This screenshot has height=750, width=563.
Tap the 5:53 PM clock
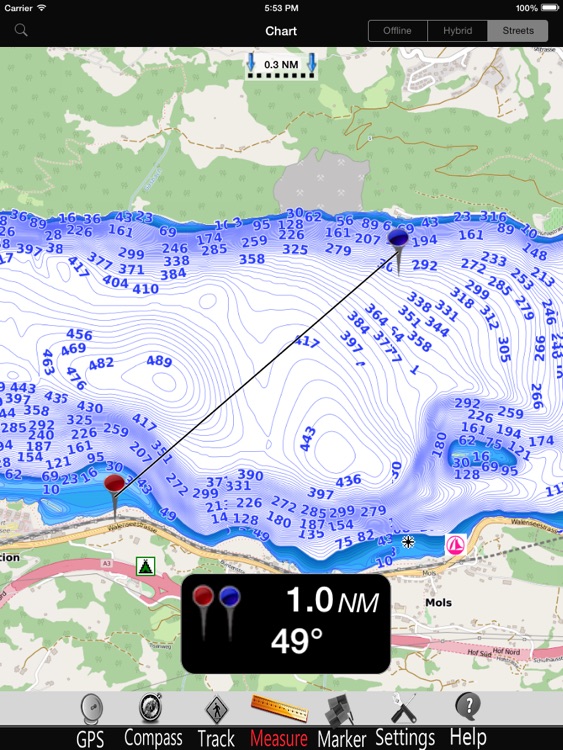coord(281,8)
